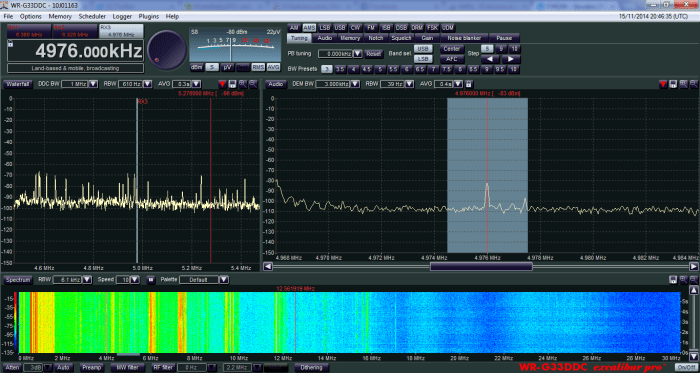Switch to the Squelch tab

[x=401, y=38]
